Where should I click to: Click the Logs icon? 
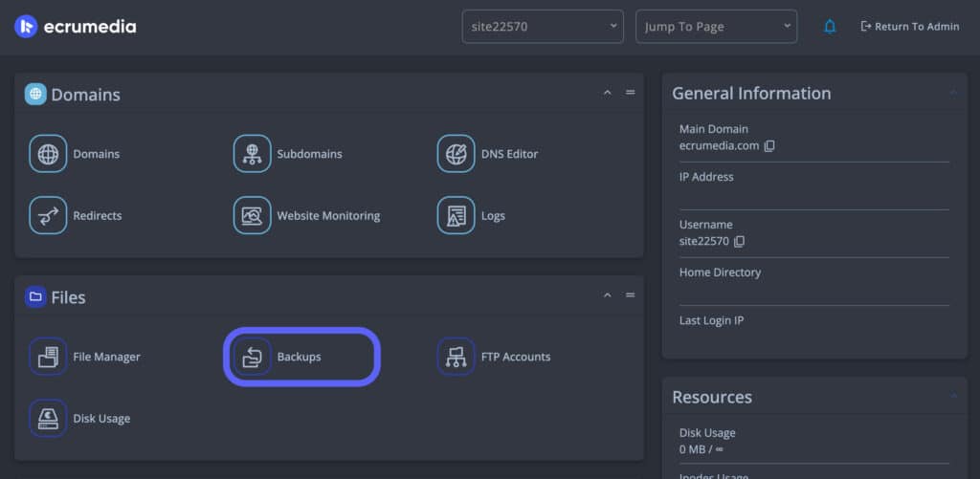click(457, 216)
